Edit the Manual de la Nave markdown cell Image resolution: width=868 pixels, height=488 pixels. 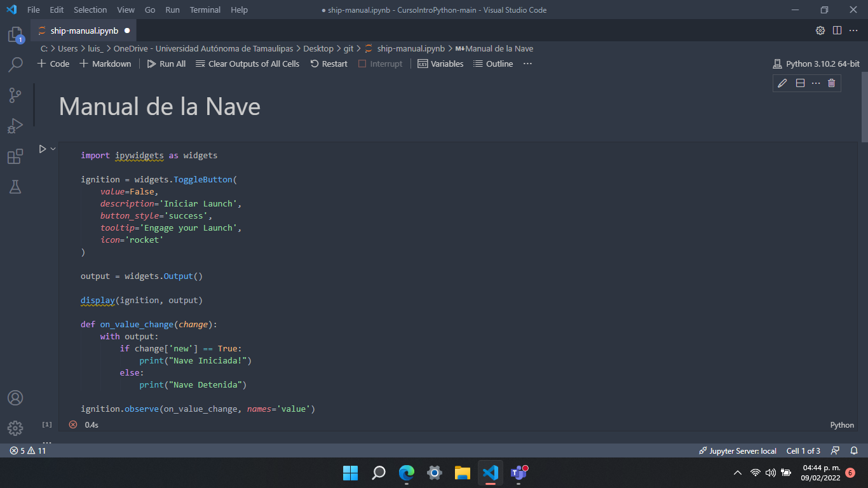(x=783, y=83)
